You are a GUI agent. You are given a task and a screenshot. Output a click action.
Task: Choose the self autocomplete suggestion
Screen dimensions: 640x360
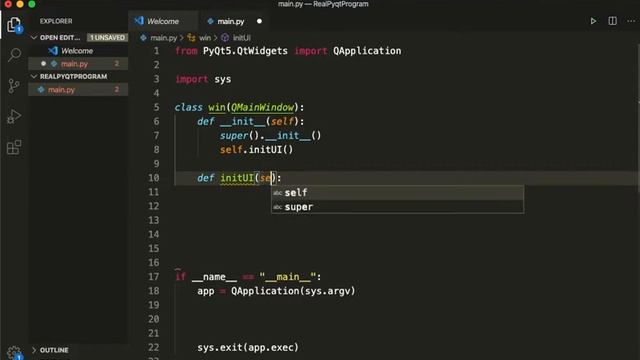pos(398,193)
